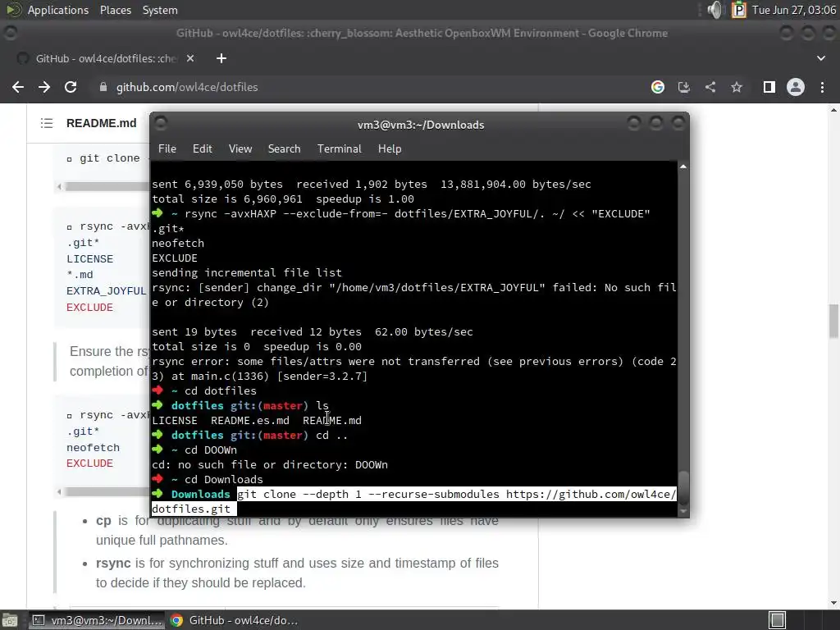The width and height of the screenshot is (840, 630).
Task: Open Chrome three-dot menu
Action: [x=822, y=87]
